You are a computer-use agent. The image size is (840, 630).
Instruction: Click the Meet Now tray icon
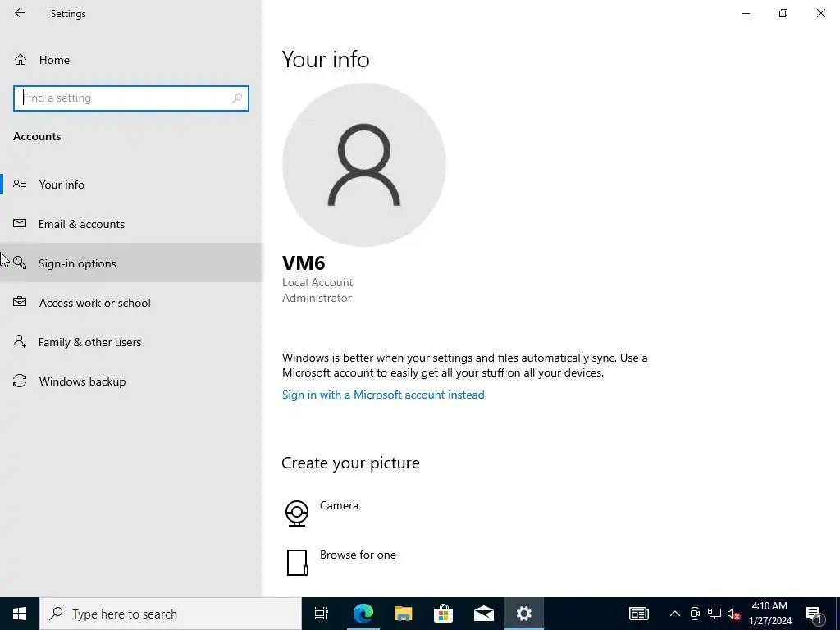pyautogui.click(x=695, y=614)
